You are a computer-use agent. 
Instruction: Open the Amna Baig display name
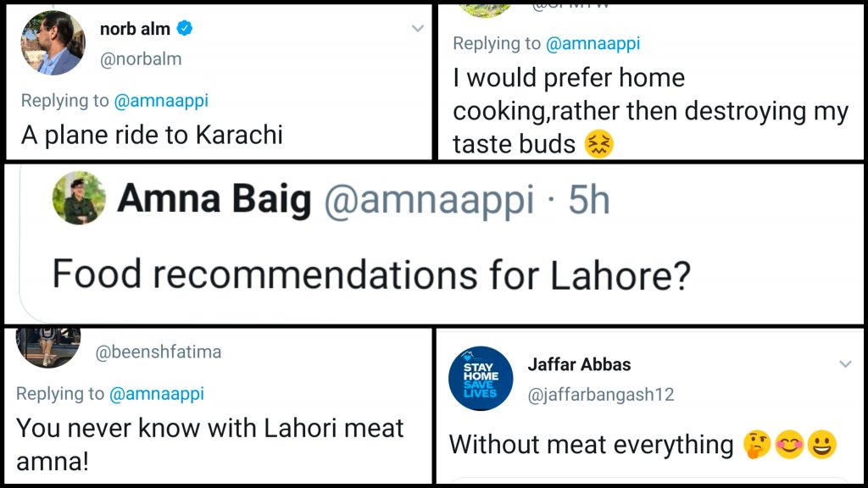tap(215, 200)
